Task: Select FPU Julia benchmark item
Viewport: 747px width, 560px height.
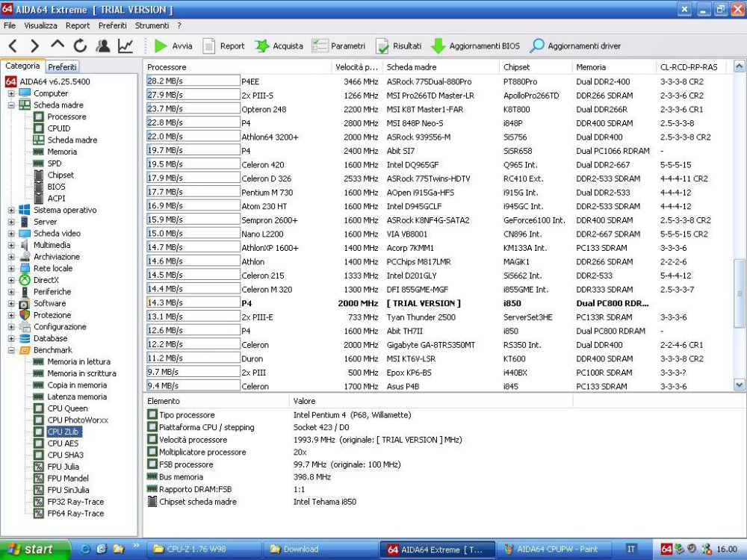Action: pos(63,467)
